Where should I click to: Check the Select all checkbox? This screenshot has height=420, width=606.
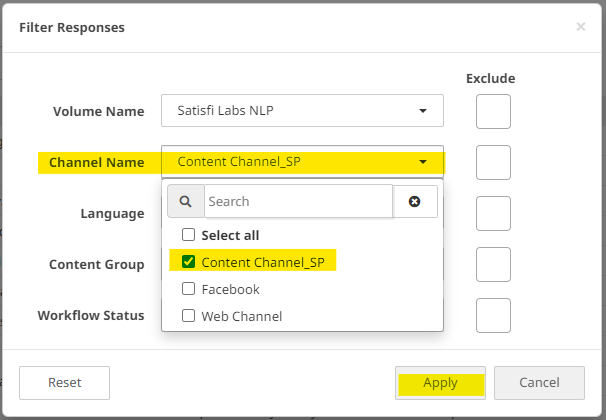(x=188, y=235)
